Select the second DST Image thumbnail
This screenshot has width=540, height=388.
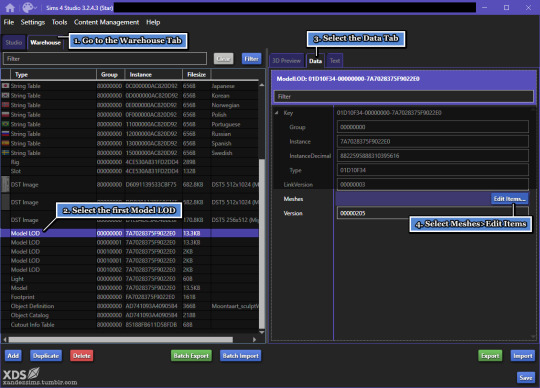pos(6,202)
